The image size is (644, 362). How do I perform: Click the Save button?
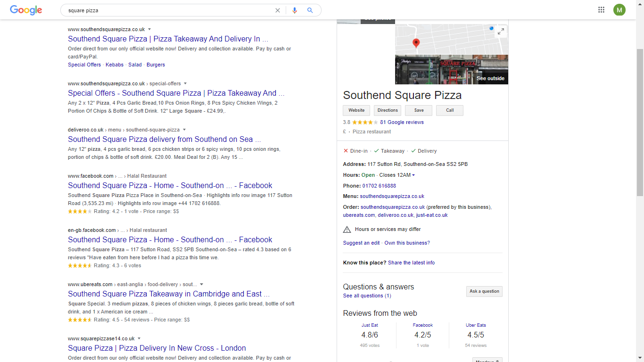(x=419, y=110)
